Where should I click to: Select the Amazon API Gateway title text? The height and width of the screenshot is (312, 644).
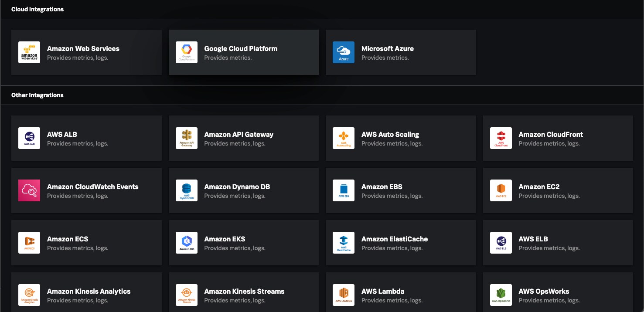[239, 134]
